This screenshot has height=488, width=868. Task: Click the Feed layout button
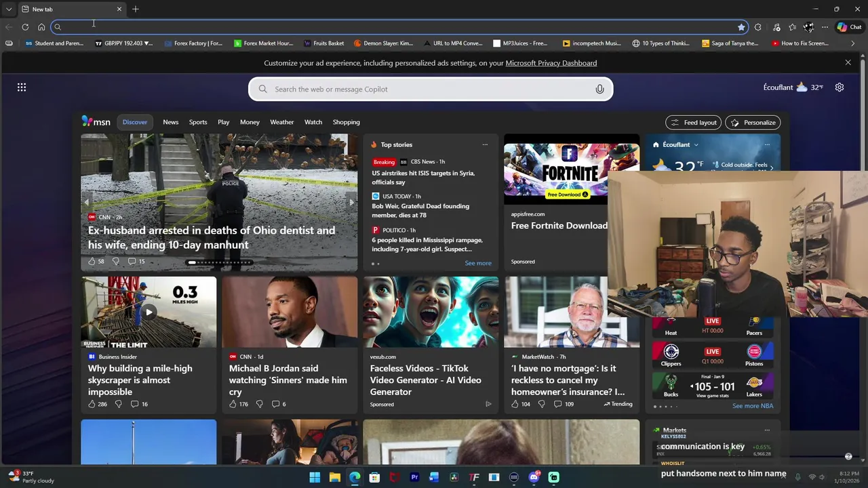click(693, 123)
